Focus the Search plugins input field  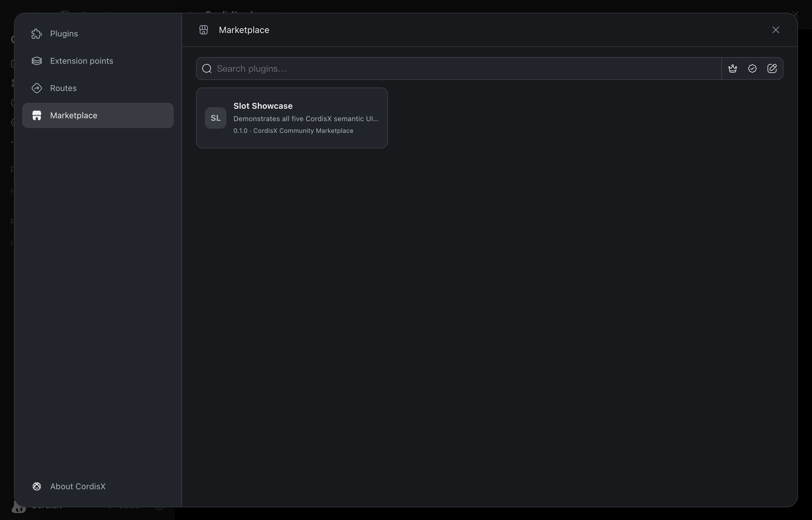pos(459,68)
